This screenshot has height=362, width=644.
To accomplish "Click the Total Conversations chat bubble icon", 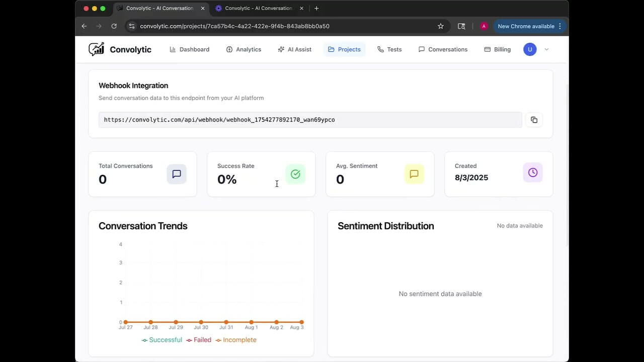I will point(177,174).
